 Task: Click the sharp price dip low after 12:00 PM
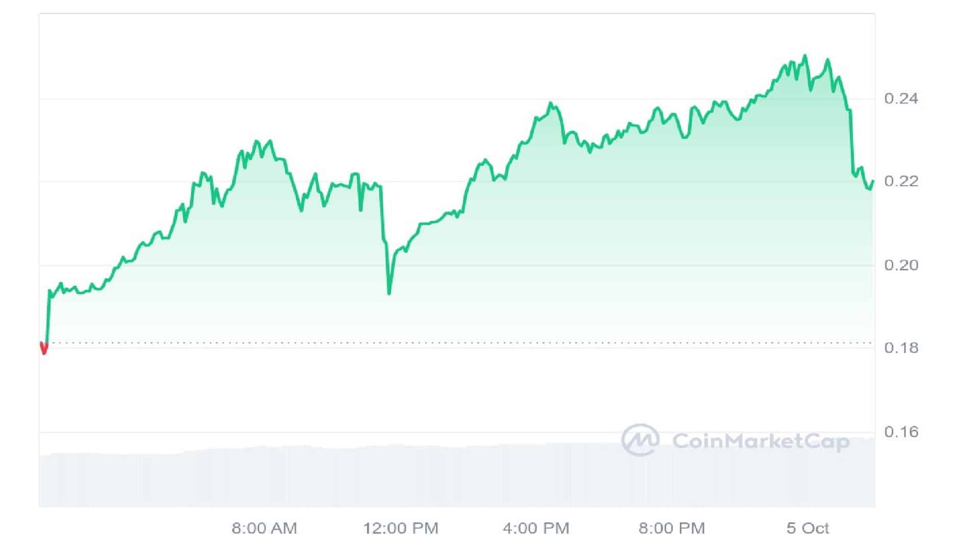click(x=389, y=293)
